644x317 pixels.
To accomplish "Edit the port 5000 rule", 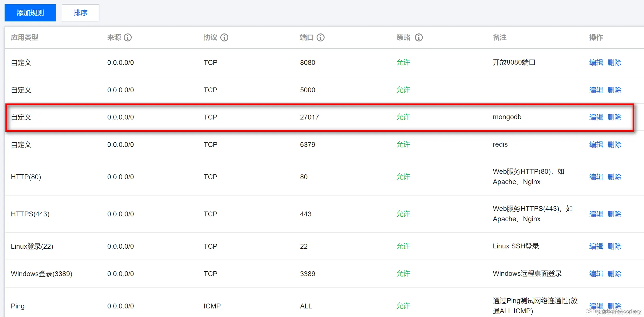I will click(x=596, y=90).
